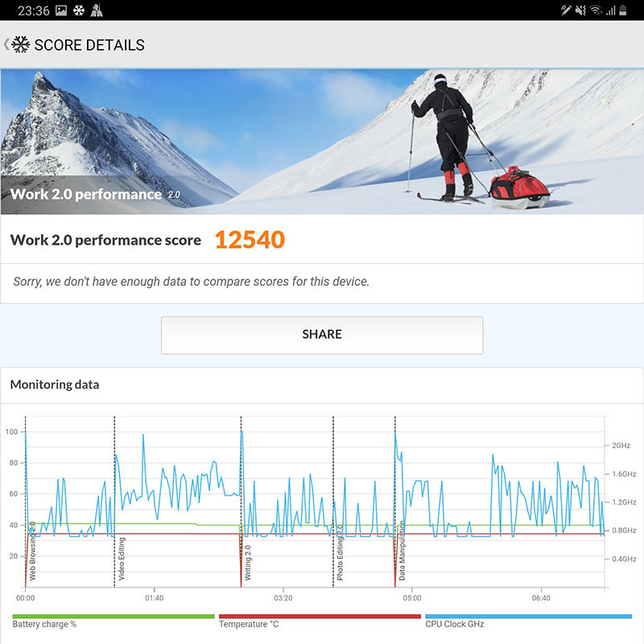The height and width of the screenshot is (644, 644).
Task: Tap the 100 percent axis label
Action: click(11, 431)
